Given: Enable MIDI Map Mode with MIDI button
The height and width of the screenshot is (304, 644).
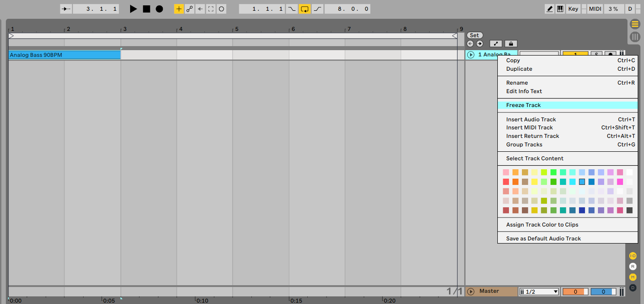Looking at the screenshot, I should 595,9.
